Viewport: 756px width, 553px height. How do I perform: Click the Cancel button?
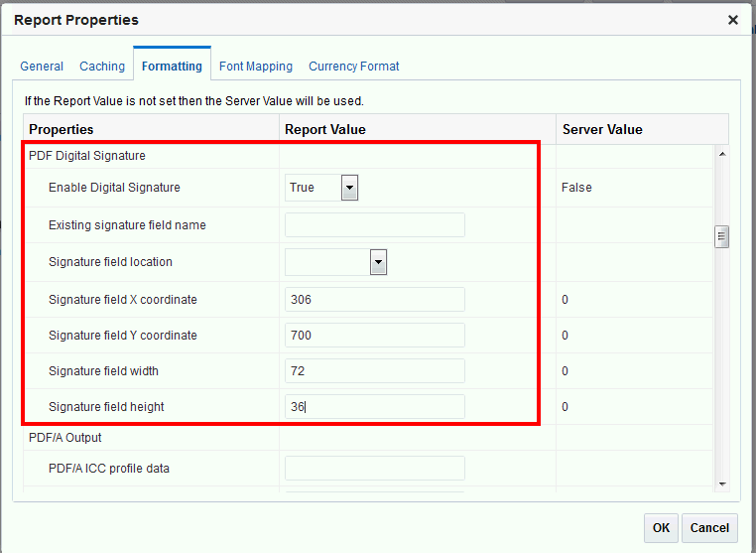[709, 528]
